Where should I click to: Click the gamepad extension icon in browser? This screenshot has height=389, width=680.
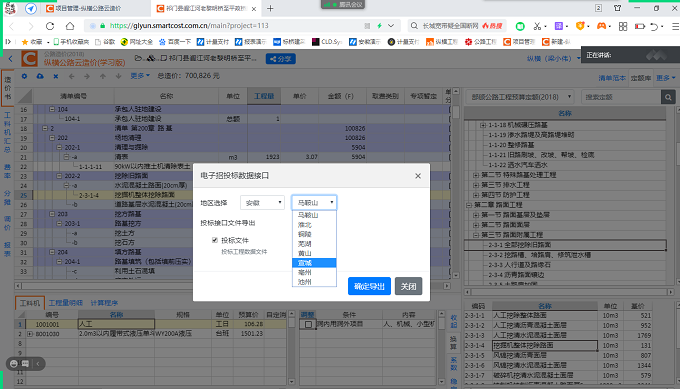coord(601,26)
